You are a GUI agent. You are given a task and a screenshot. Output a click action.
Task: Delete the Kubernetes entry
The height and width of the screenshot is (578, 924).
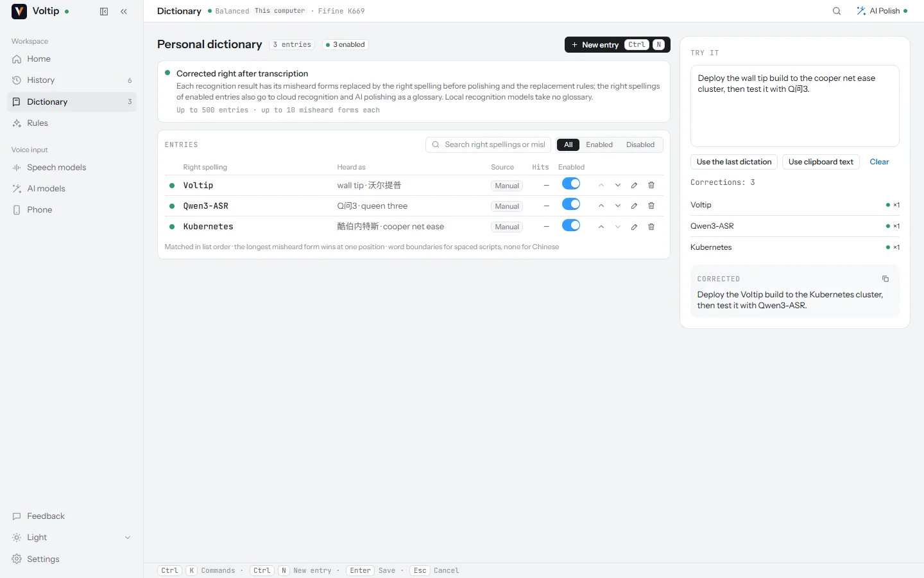651,227
